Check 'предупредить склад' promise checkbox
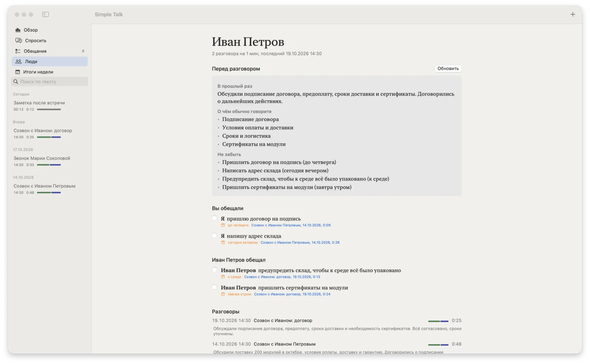Screen dimensions: 590x364 (x=214, y=270)
